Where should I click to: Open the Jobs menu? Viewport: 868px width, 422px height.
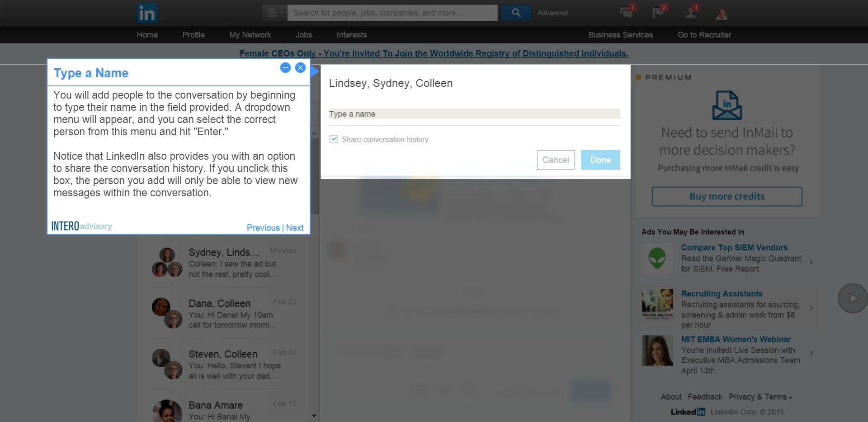[304, 35]
